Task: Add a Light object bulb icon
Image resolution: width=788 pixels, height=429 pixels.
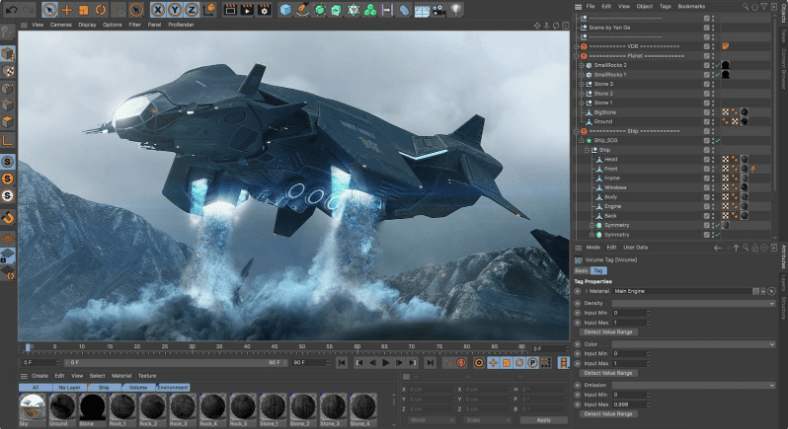Action: pyautogui.click(x=456, y=10)
